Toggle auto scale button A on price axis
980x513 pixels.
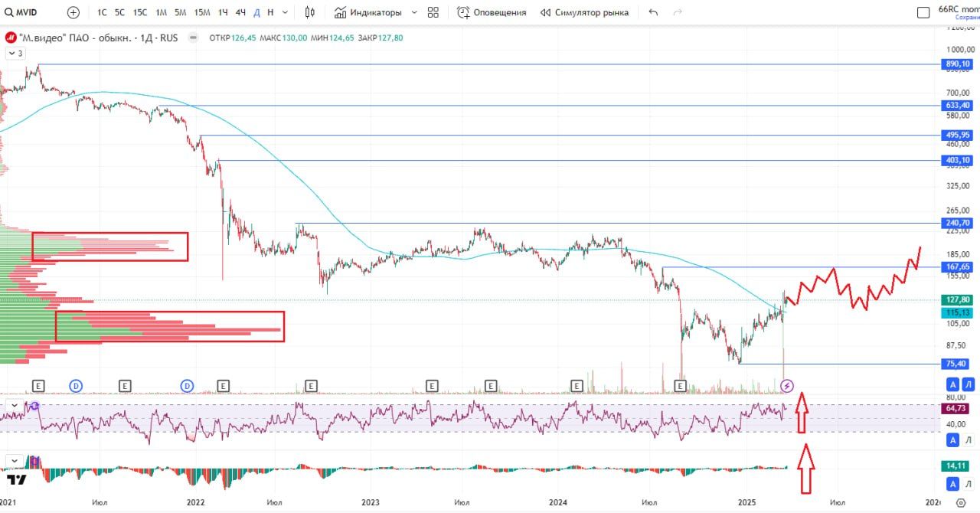pos(952,384)
